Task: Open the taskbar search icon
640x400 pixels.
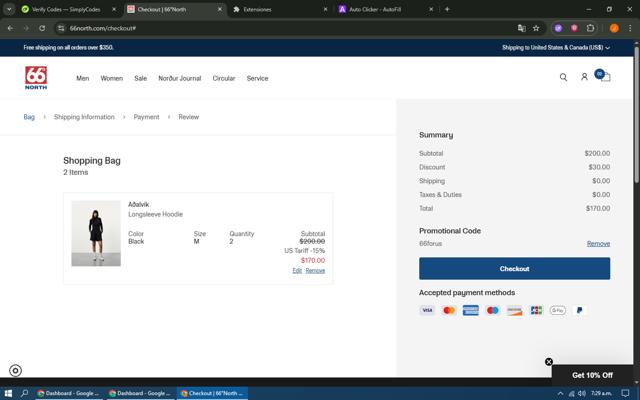Action: pos(24,393)
